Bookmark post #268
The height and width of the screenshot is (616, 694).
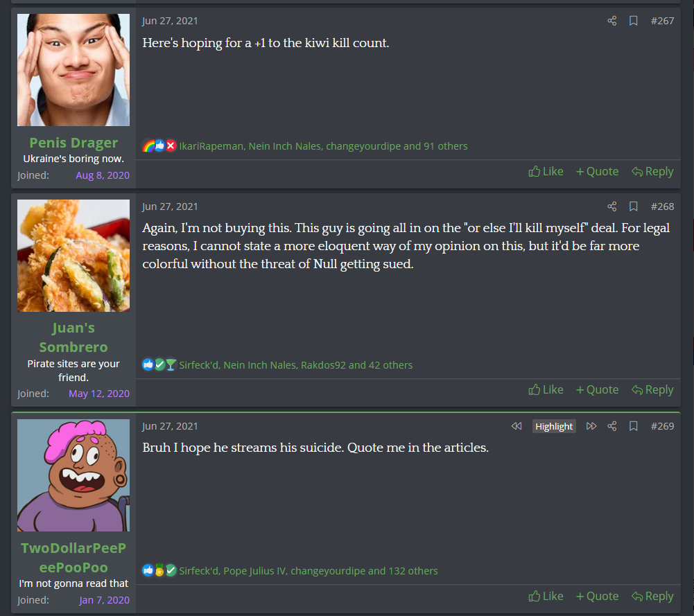point(634,206)
